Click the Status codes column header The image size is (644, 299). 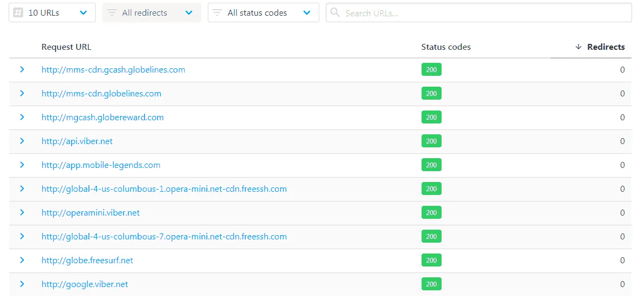tap(446, 47)
